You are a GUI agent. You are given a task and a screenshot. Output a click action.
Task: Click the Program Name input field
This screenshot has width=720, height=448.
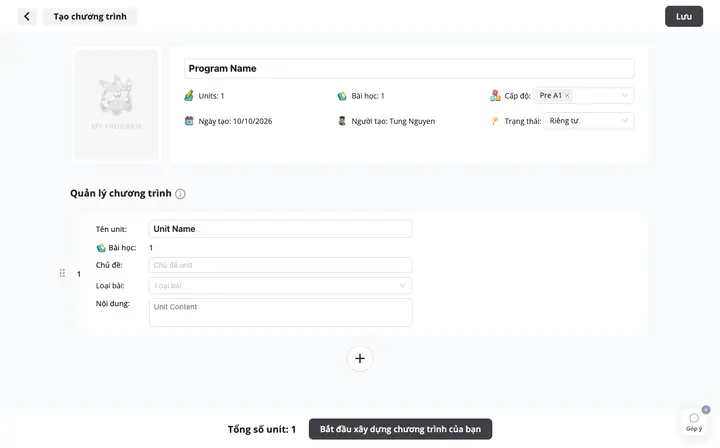[x=409, y=68]
